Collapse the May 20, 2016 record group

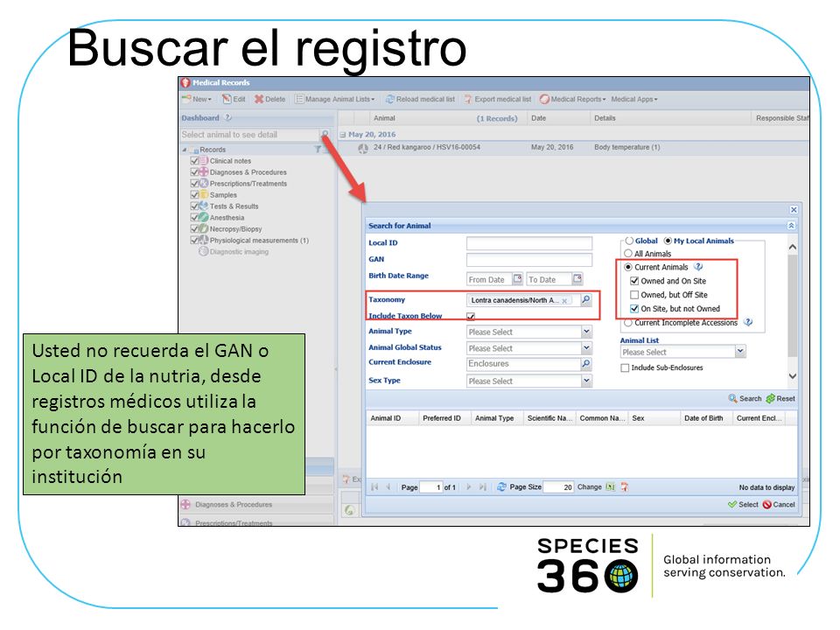pyautogui.click(x=343, y=135)
